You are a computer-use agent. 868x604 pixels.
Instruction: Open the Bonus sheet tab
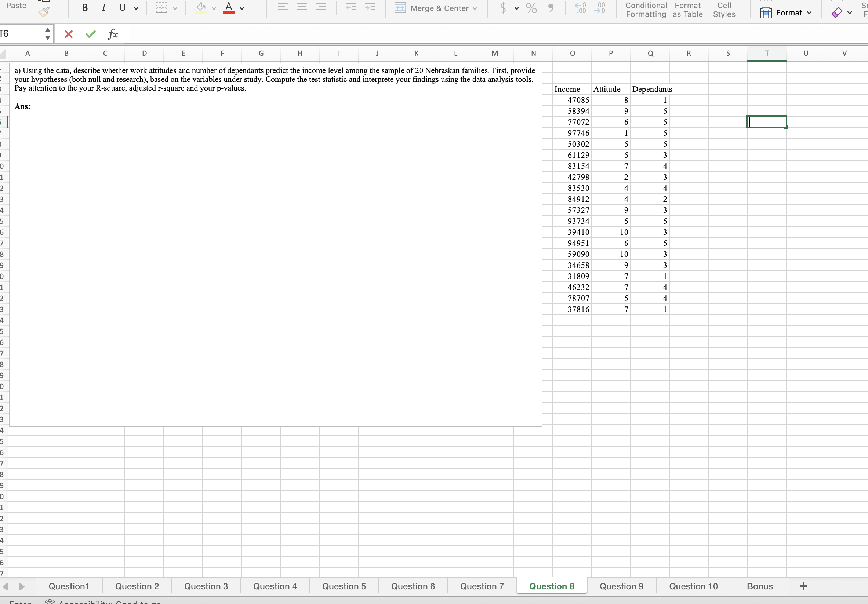759,586
